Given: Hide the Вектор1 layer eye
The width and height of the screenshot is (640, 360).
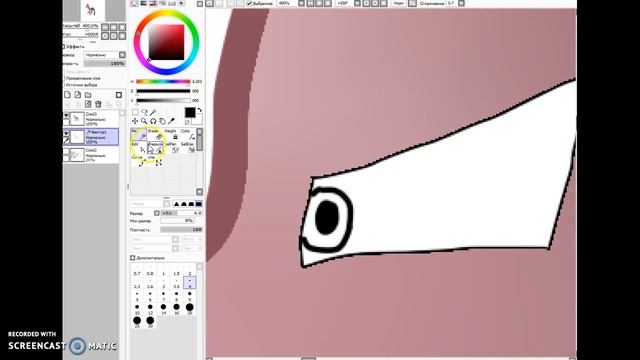Looking at the screenshot, I should 66,133.
